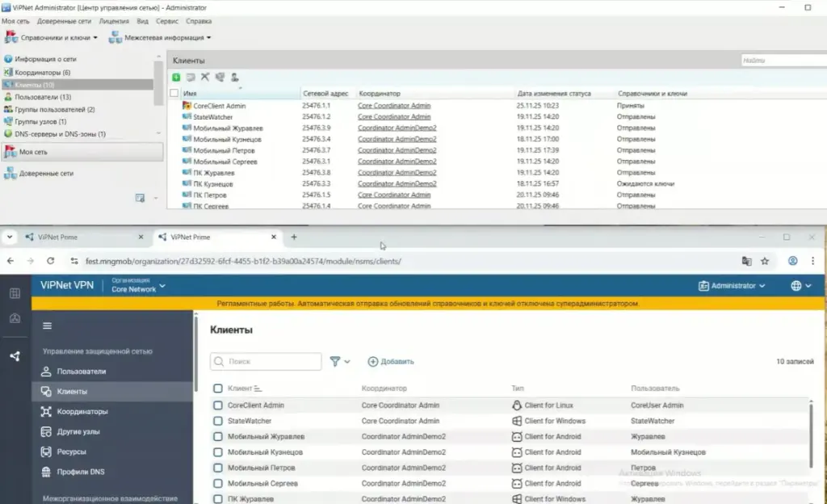The height and width of the screenshot is (504, 827).
Task: Check the Мобильный Петров row checkbox
Action: (x=218, y=468)
